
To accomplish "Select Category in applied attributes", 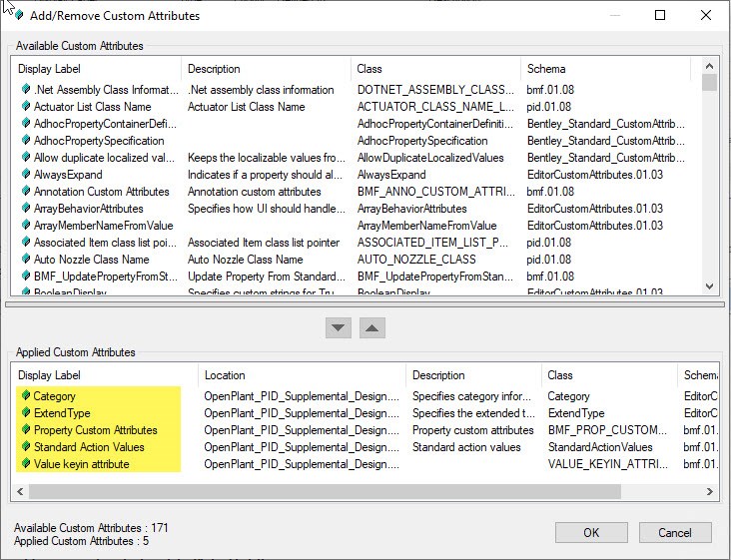I will [54, 396].
